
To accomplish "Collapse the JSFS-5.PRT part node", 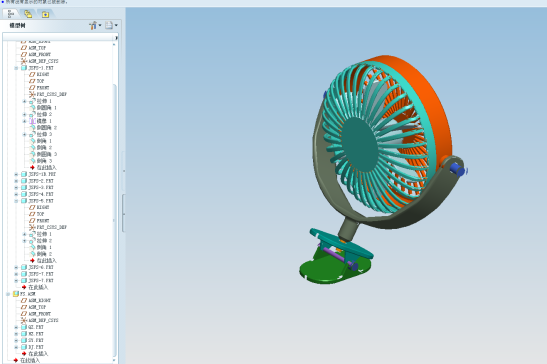I will (16, 201).
